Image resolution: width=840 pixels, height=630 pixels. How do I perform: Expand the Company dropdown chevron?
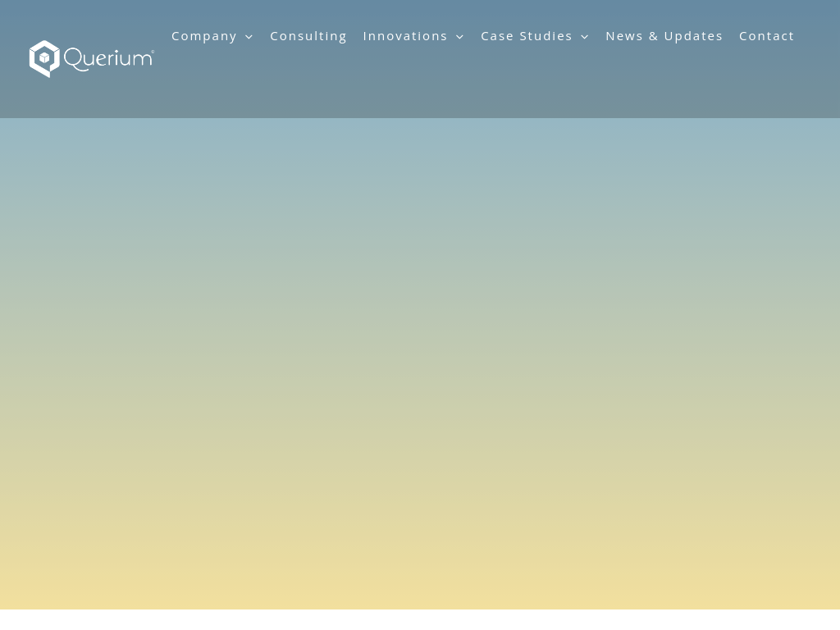pos(249,37)
